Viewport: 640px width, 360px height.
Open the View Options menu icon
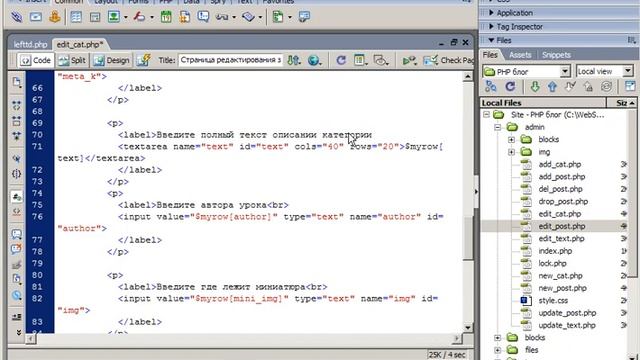click(x=360, y=60)
